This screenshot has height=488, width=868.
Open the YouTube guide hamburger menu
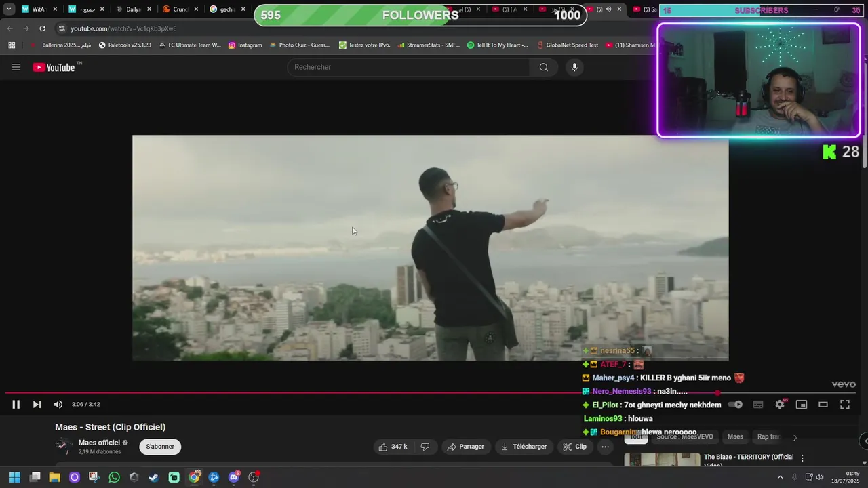point(16,67)
